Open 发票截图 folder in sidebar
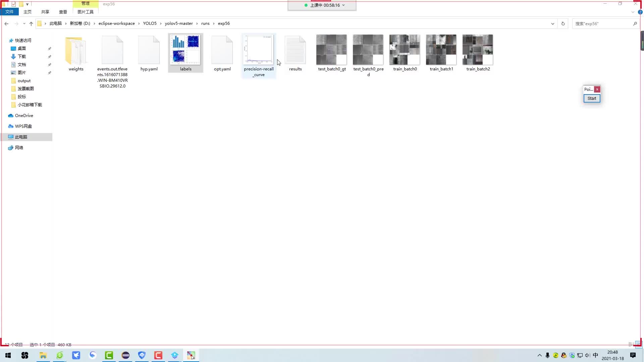 [x=26, y=88]
